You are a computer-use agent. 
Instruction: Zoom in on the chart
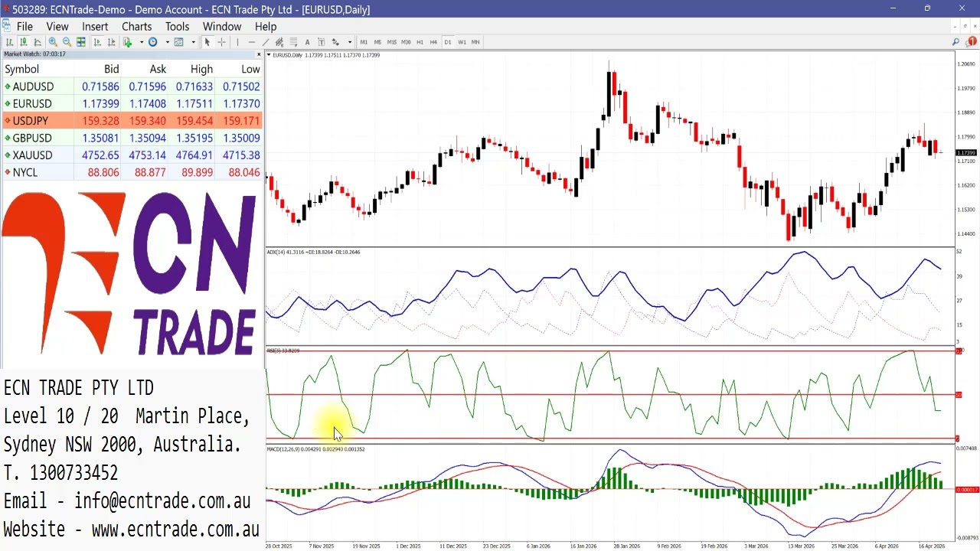[x=53, y=42]
